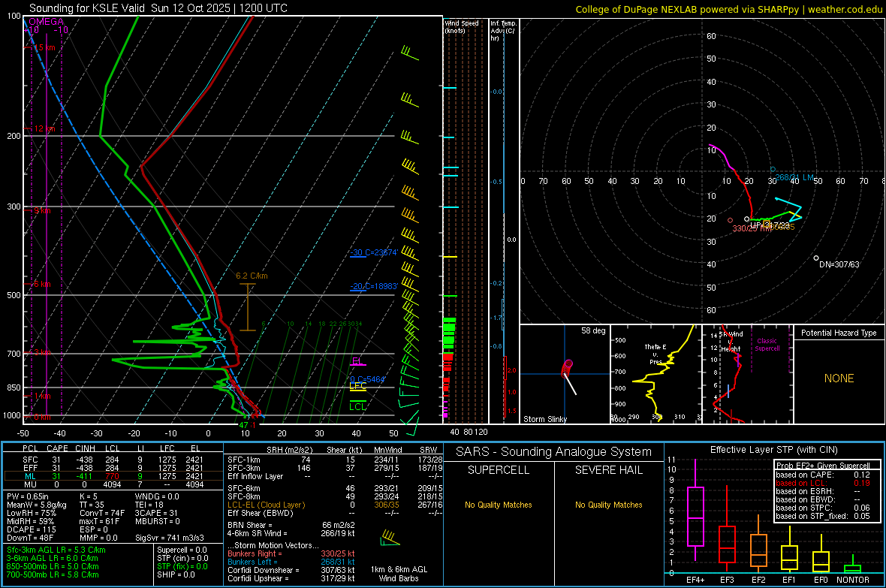Click the based on CAPE: 0.12 line
This screenshot has height=588, width=886.
click(x=823, y=475)
